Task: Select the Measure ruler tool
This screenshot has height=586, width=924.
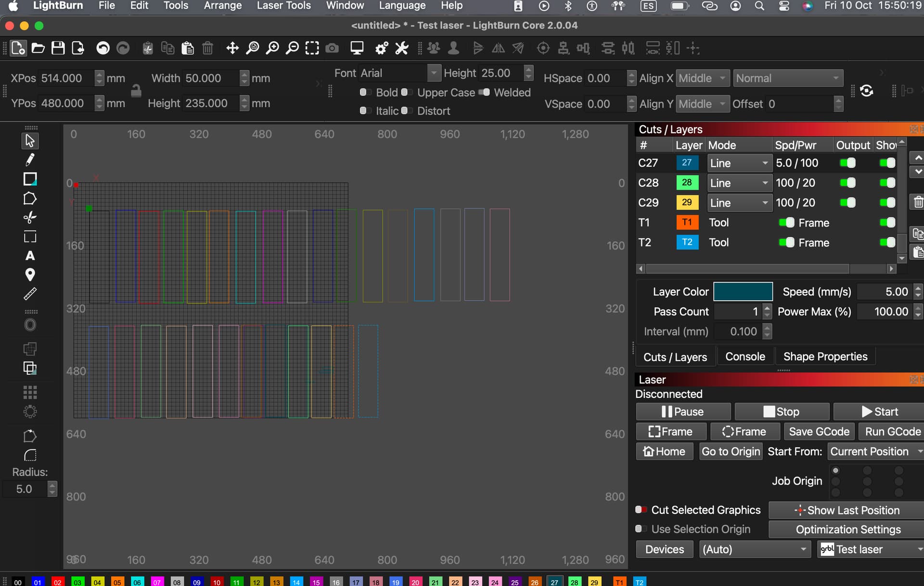Action: (30, 293)
